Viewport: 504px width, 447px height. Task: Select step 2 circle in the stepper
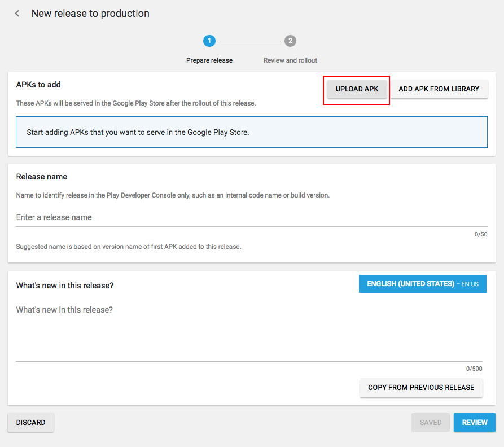point(290,41)
